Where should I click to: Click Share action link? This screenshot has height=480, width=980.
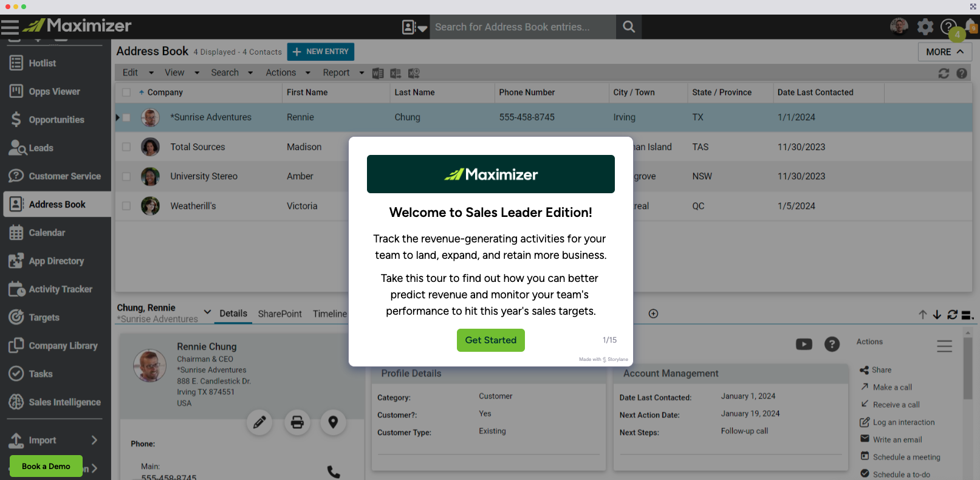pos(875,369)
